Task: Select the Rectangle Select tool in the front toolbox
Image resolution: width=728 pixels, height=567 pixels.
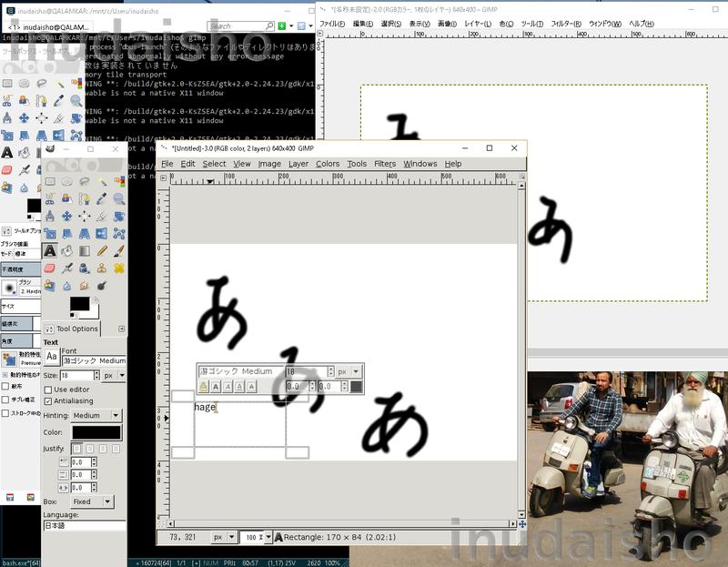Action: (x=50, y=182)
